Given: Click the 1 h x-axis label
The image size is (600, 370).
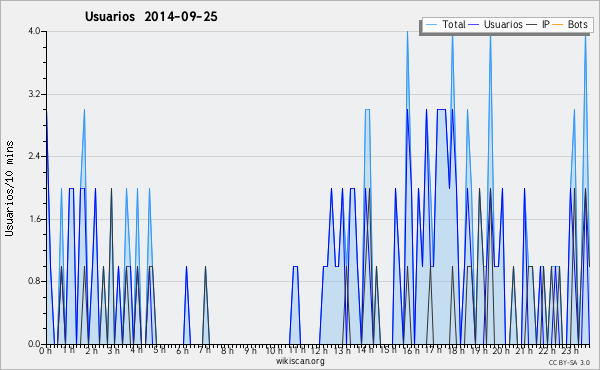Looking at the screenshot, I should click(x=69, y=350).
